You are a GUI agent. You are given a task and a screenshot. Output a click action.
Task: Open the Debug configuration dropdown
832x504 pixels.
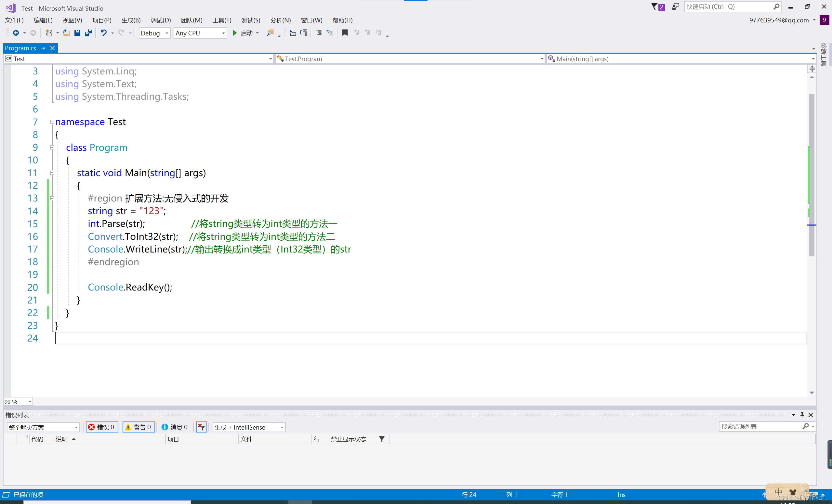(x=154, y=33)
